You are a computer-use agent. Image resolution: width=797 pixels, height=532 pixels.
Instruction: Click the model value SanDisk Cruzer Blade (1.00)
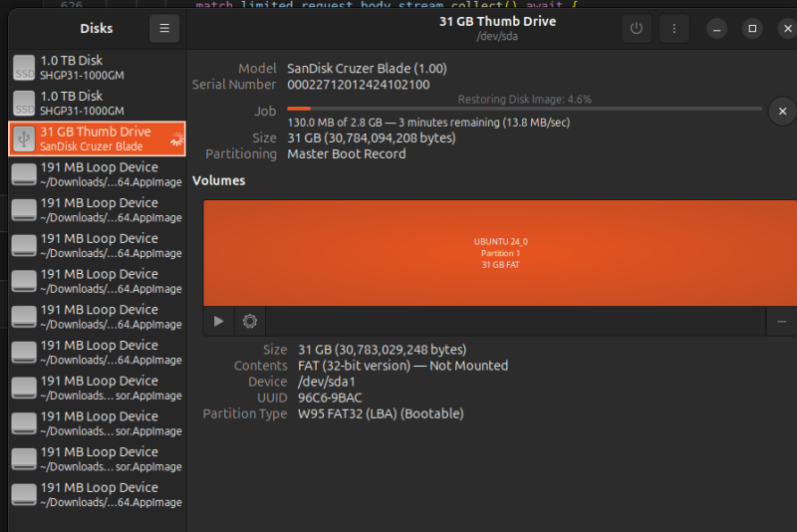coord(367,69)
